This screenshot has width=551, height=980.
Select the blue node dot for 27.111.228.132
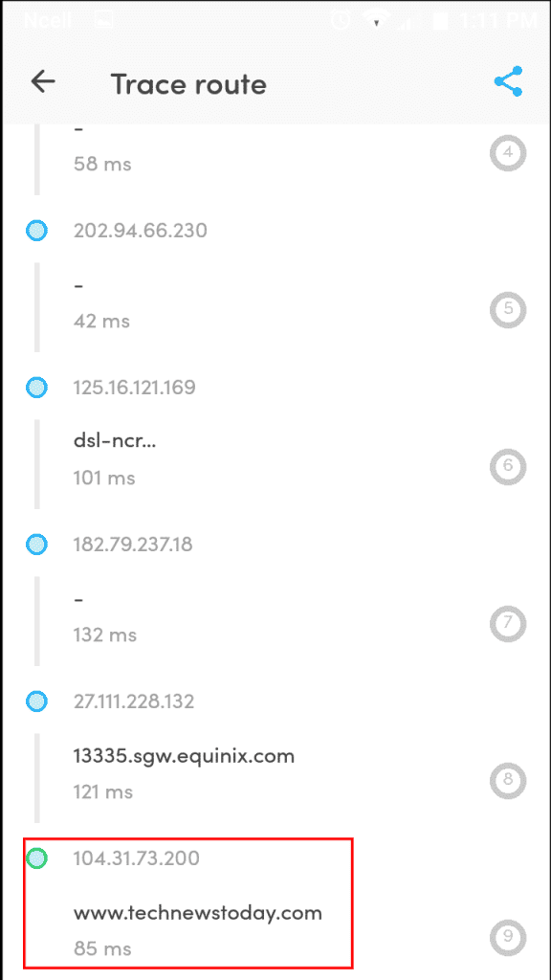point(36,701)
